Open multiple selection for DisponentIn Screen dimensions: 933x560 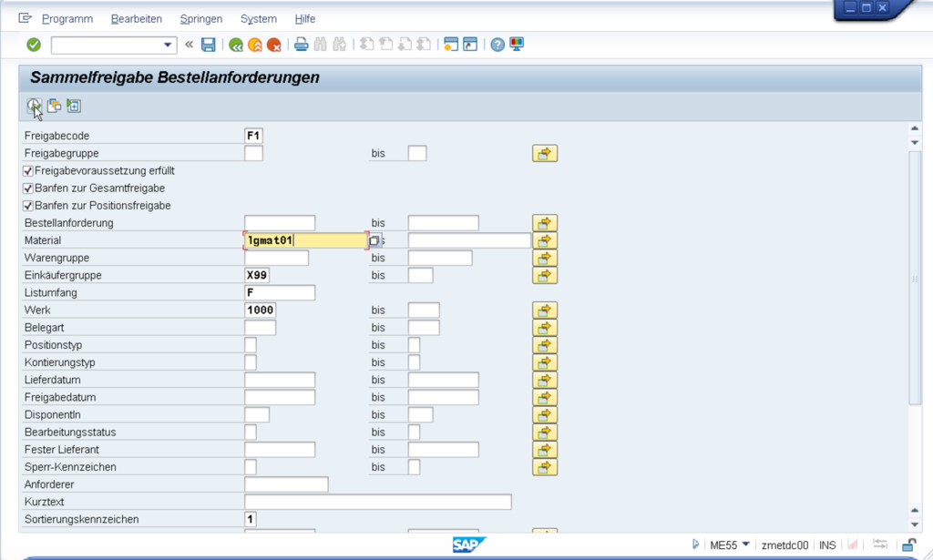(545, 415)
